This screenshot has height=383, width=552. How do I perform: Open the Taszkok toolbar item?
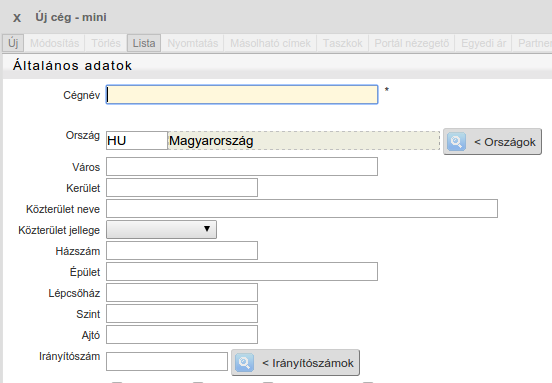coord(343,43)
